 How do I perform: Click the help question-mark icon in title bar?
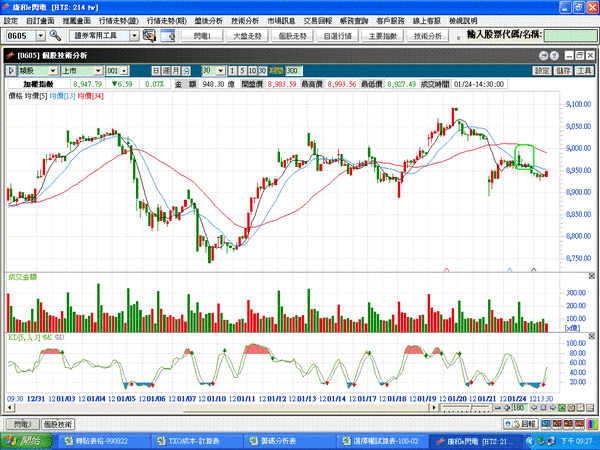coord(554,56)
